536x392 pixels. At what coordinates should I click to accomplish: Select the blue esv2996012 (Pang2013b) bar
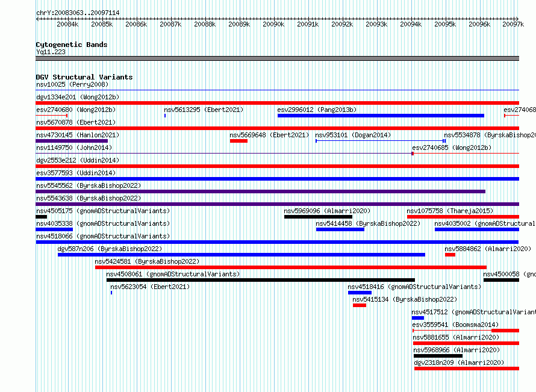(x=381, y=116)
